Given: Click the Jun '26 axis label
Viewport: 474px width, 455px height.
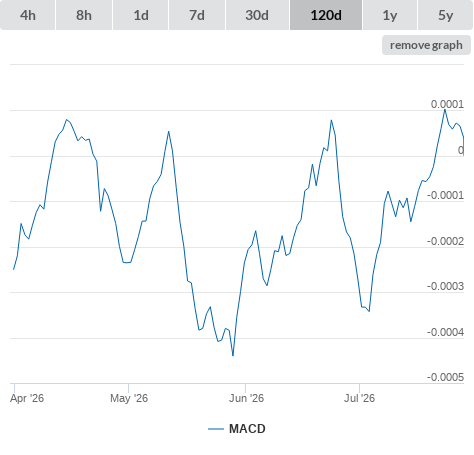Looking at the screenshot, I should [246, 398].
